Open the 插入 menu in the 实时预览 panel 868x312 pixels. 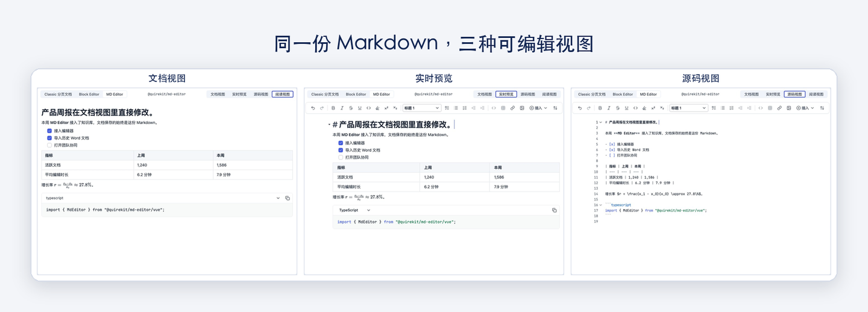(x=538, y=108)
